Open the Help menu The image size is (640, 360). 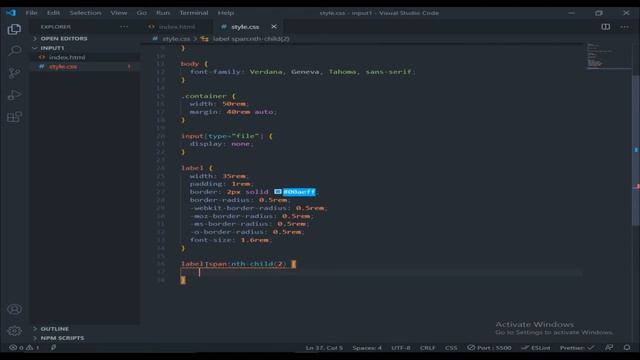pos(226,13)
